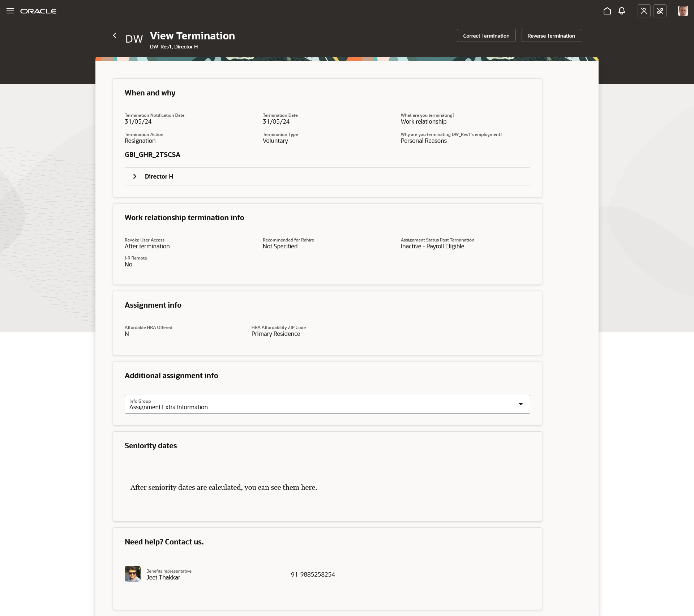Go to the Home page icon
This screenshot has width=694, height=616.
coord(607,11)
